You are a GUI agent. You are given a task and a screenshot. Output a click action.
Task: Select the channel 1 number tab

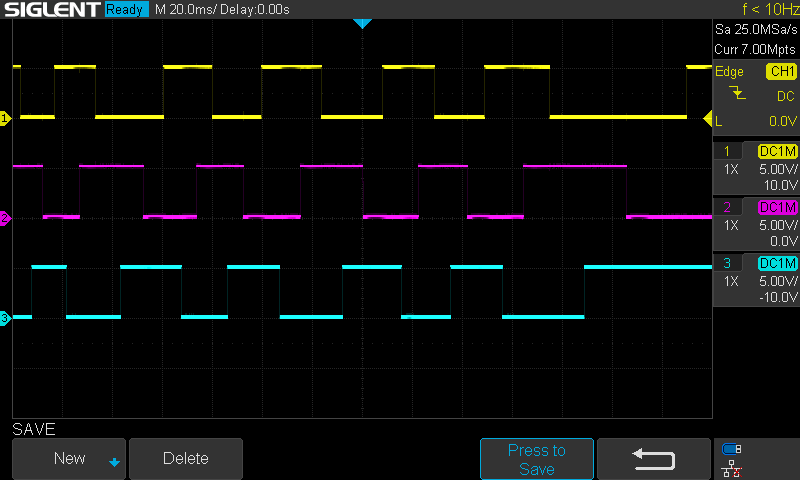click(x=727, y=151)
